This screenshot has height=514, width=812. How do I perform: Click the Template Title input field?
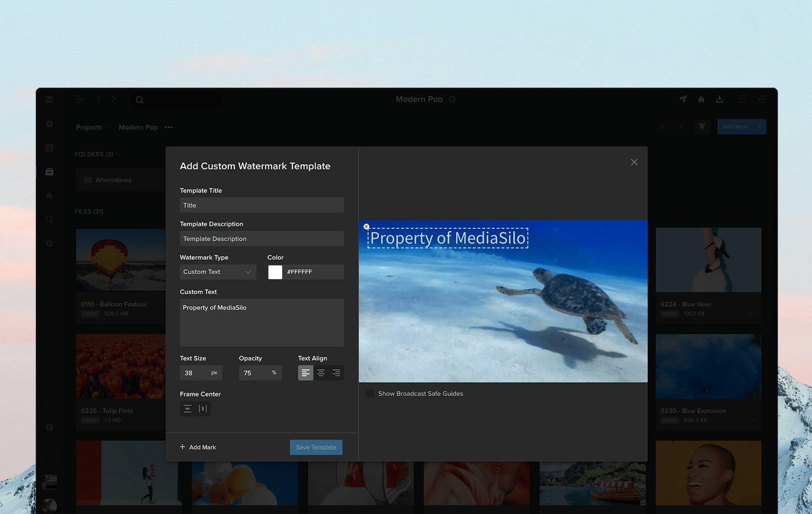[262, 205]
